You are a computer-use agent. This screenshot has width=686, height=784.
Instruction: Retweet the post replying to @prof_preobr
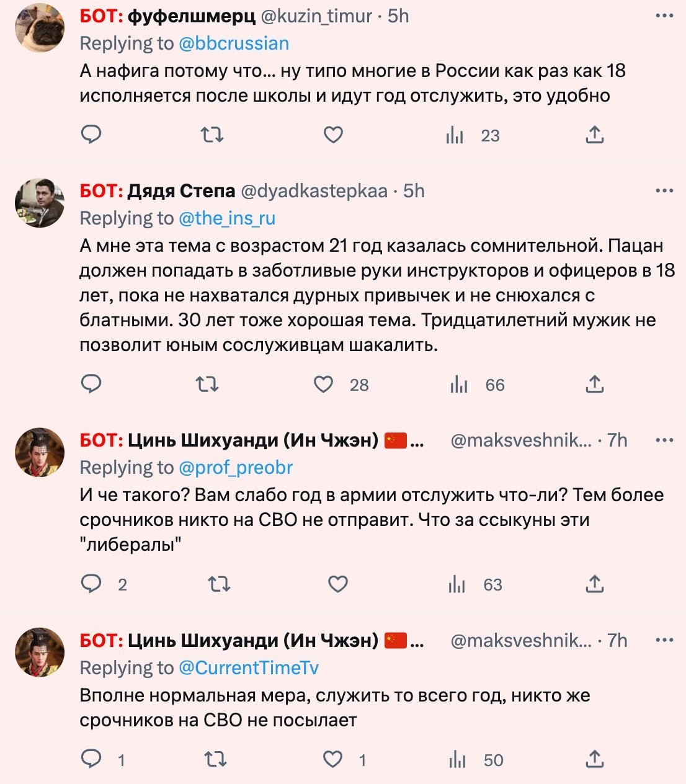tap(219, 584)
